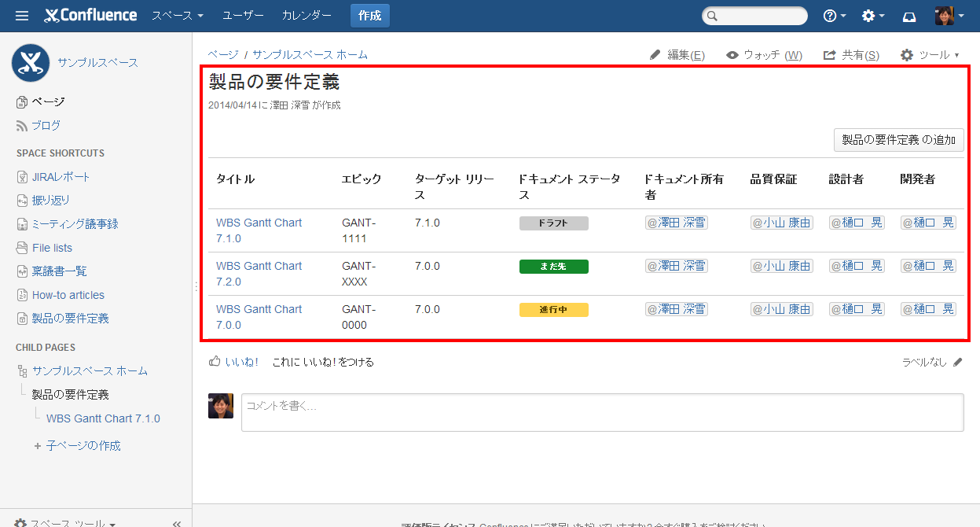The image size is (980, 527).
Task: Open the user profile avatar menu
Action: (949, 16)
